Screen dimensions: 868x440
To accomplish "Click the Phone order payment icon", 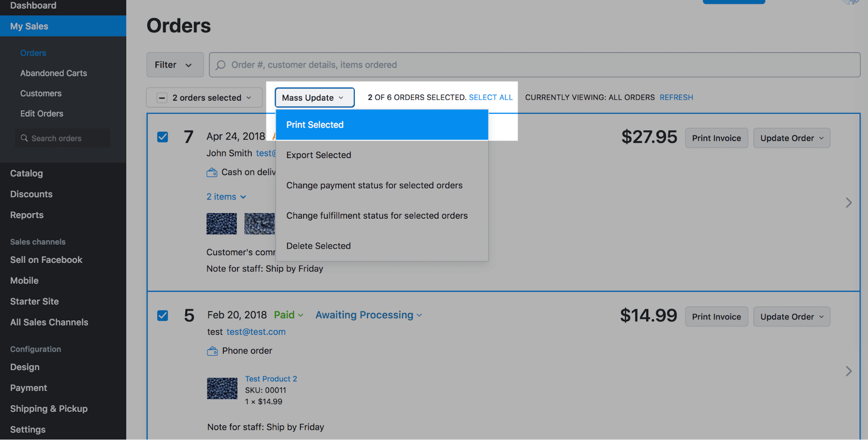I will tap(212, 351).
